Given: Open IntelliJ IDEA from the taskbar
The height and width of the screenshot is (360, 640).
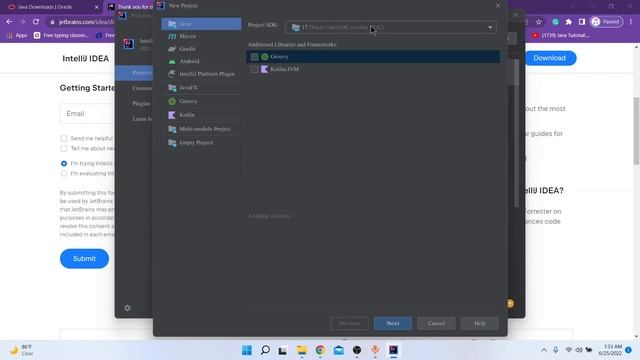Looking at the screenshot, I should tap(393, 350).
